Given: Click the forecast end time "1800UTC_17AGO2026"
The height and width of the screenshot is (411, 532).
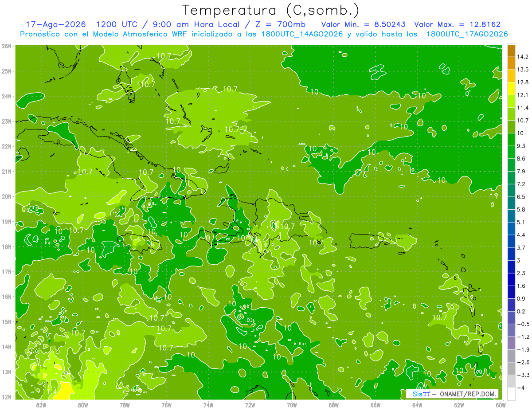Looking at the screenshot, I should 467,34.
